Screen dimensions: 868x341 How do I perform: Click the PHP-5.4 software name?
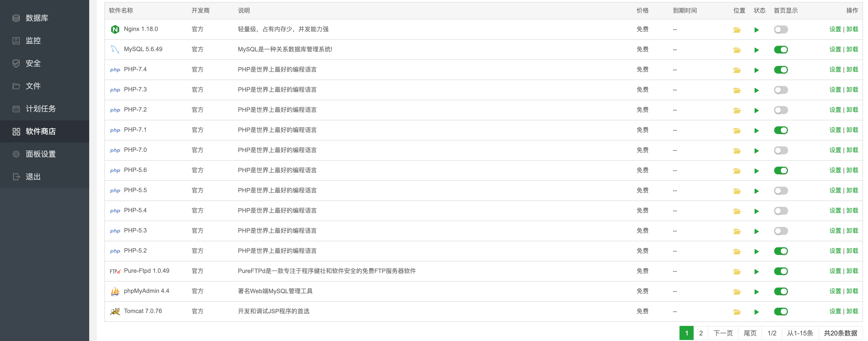(x=135, y=210)
